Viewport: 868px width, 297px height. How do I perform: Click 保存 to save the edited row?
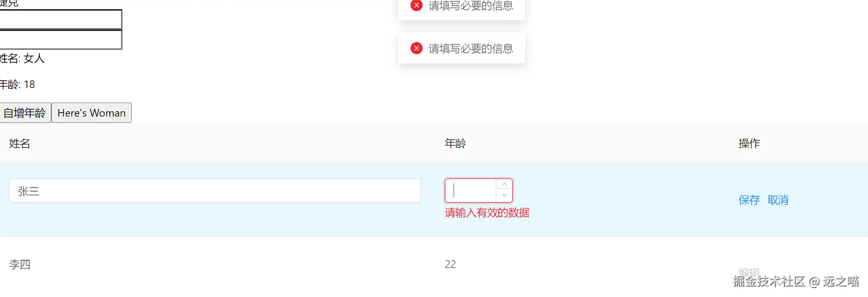pyautogui.click(x=749, y=200)
